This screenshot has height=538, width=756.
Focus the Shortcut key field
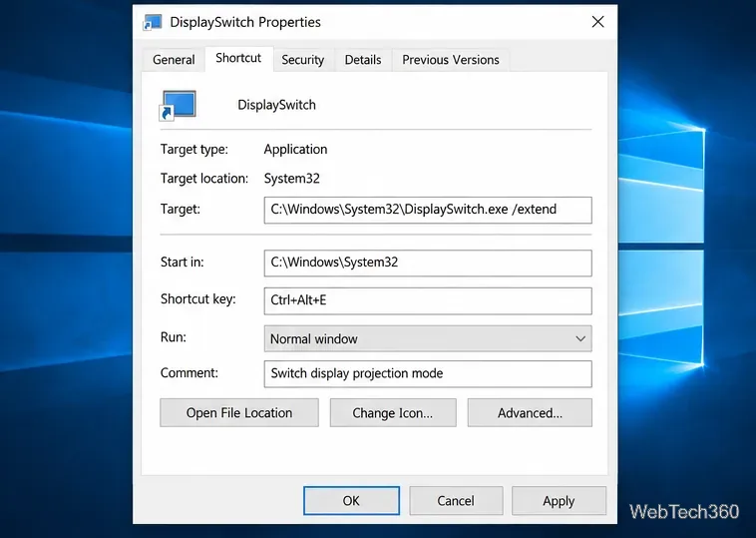[428, 301]
